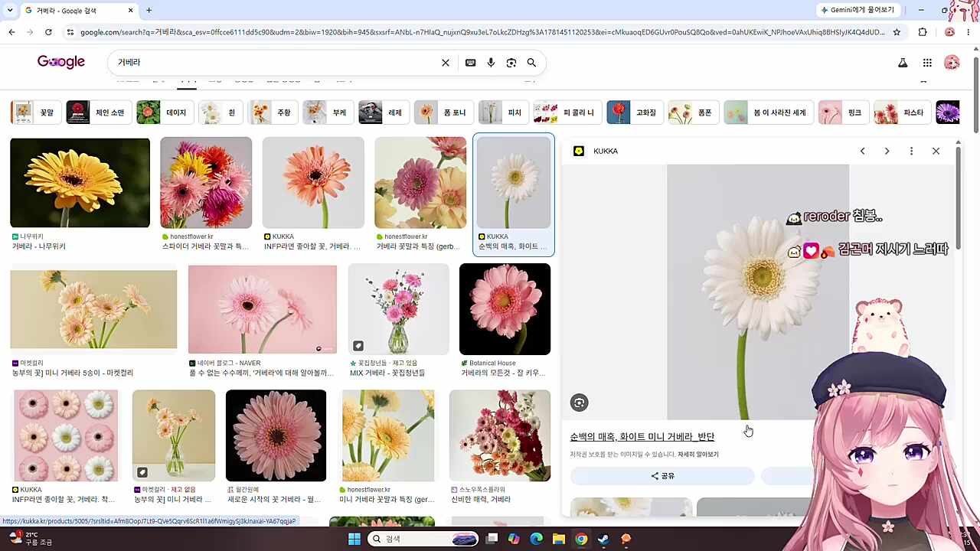This screenshot has width=980, height=551.
Task: Click the magnifier search icon in search box
Action: point(531,63)
